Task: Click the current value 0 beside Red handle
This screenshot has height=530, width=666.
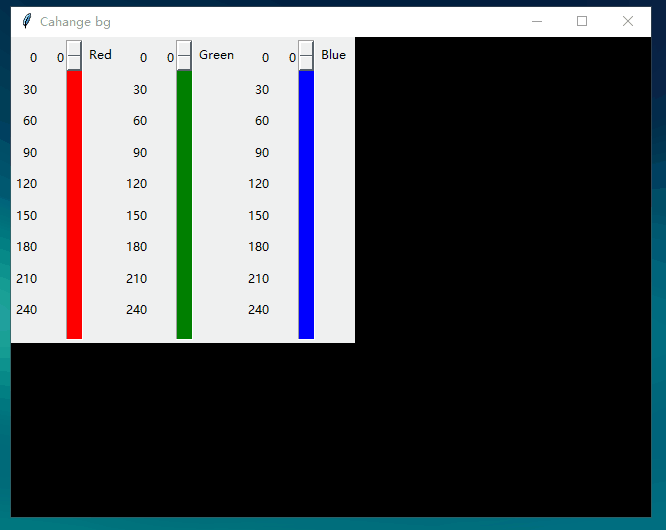Action: point(60,58)
